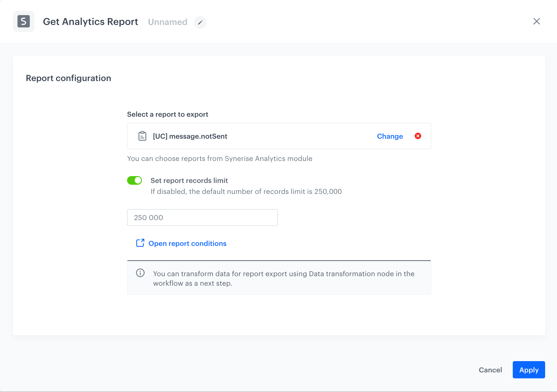The height and width of the screenshot is (392, 557).
Task: Click the info icon in the note box
Action: [x=140, y=273]
